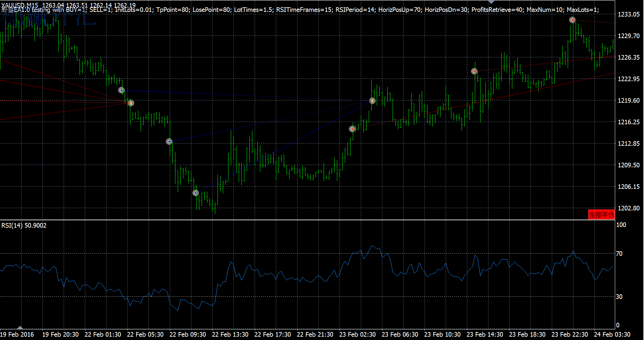Screen dimensions: 644x340
Task: Select the trade marker at the chart low near 1206.15
Action: 196,193
